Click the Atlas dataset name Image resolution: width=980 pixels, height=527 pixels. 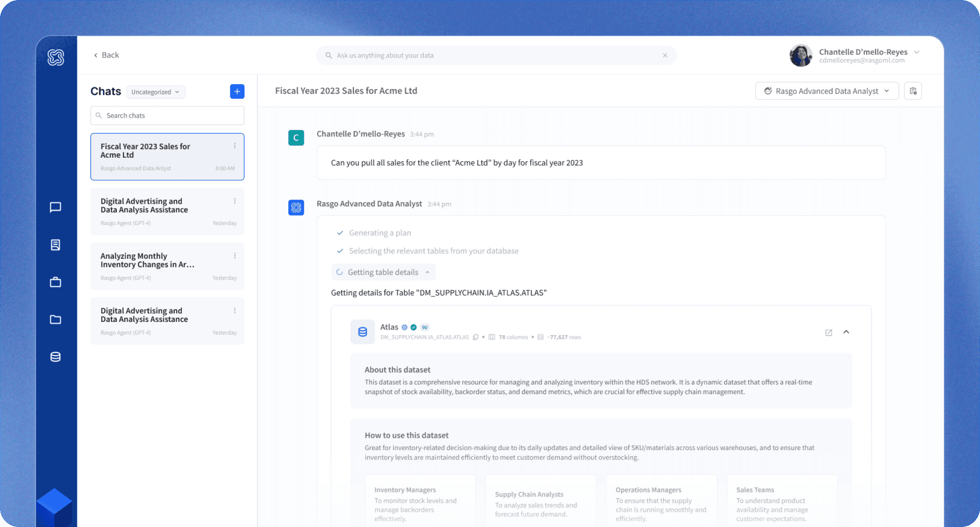pos(389,327)
